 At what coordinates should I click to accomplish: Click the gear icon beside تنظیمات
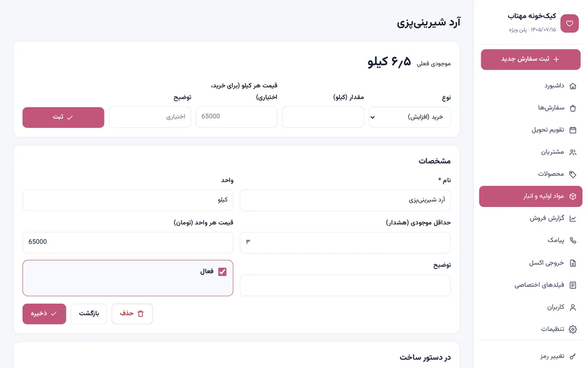572,329
